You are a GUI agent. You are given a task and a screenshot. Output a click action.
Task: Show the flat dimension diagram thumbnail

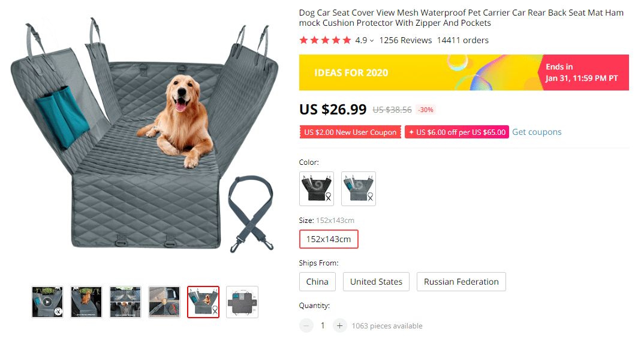click(x=242, y=302)
